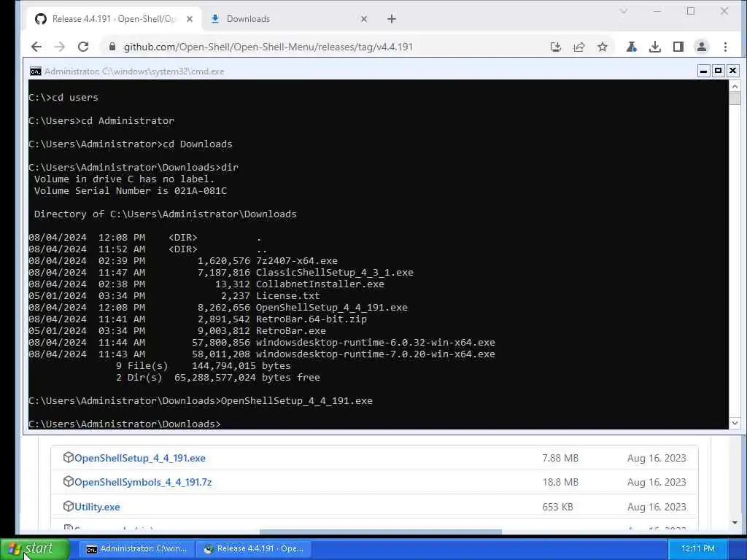Screen dimensions: 747x560
Task: Click cmd scrollbar up arrow
Action: [735, 86]
